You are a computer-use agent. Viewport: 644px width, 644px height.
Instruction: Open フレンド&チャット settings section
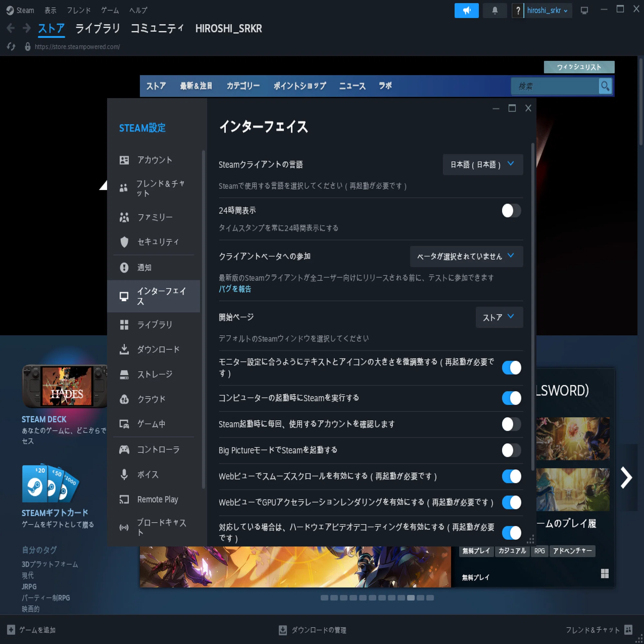(153, 188)
